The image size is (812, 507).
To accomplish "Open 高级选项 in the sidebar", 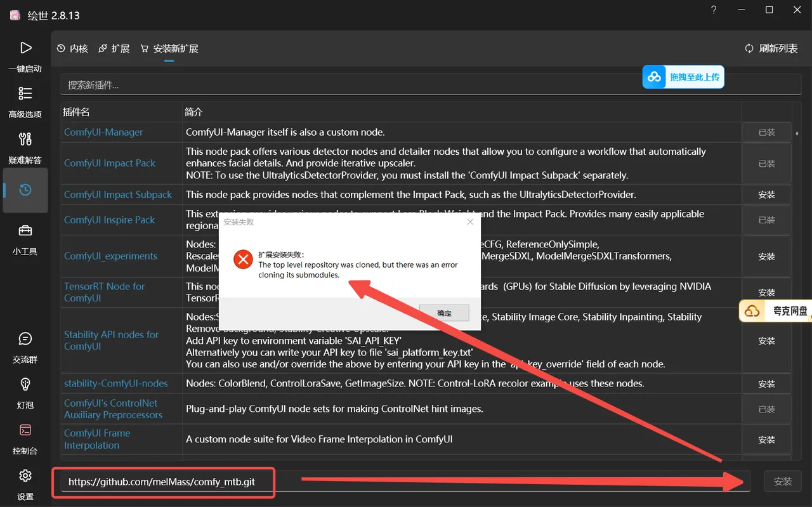I will coord(25,94).
